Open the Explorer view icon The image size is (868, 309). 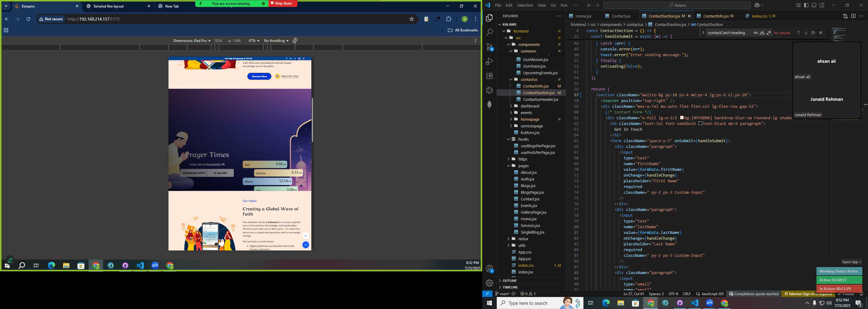pos(489,18)
